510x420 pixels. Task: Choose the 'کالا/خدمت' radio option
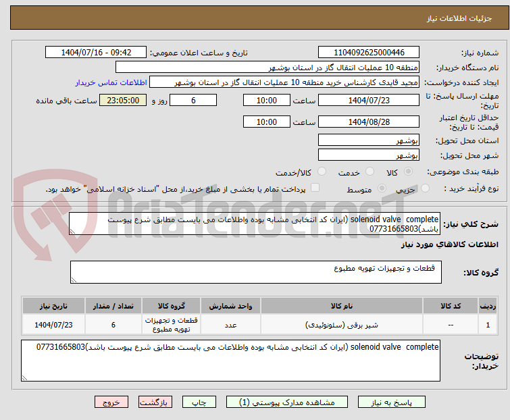click(x=322, y=172)
